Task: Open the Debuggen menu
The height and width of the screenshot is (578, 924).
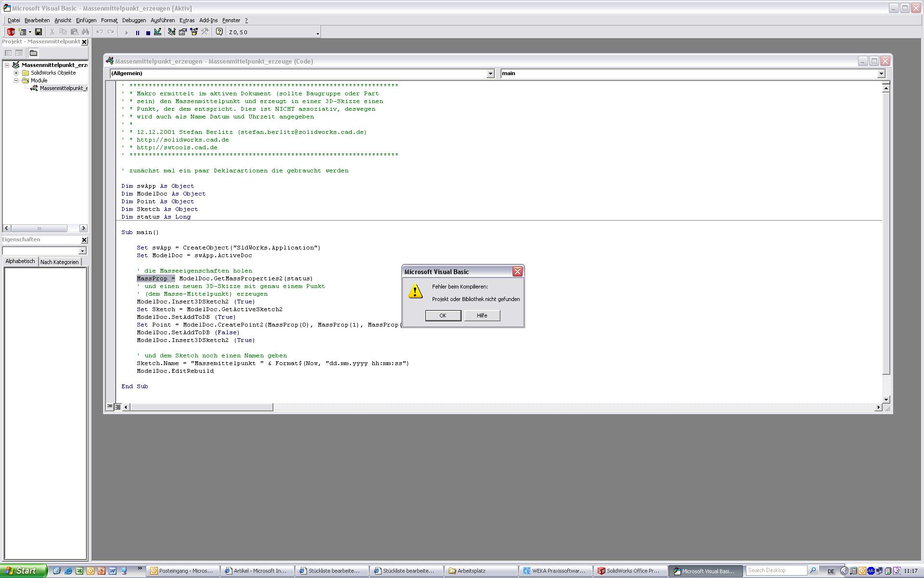Action: click(134, 20)
